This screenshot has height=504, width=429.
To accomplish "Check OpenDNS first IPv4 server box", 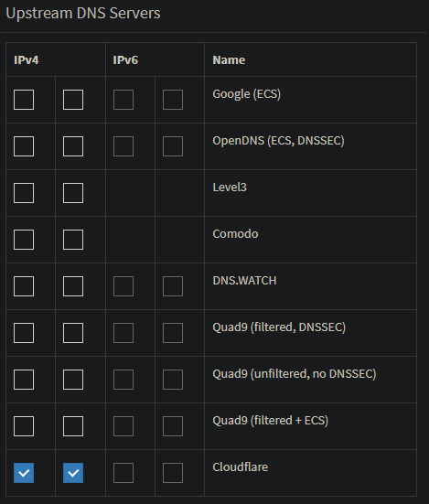I will click(24, 146).
